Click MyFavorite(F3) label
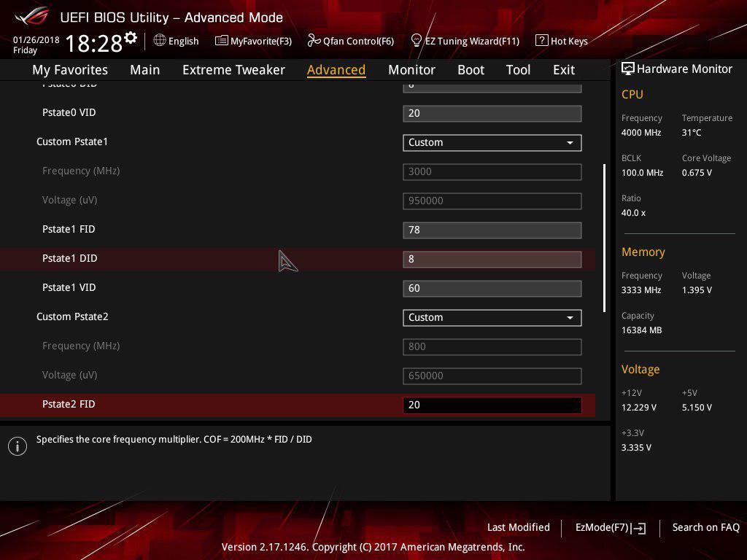 coord(261,41)
